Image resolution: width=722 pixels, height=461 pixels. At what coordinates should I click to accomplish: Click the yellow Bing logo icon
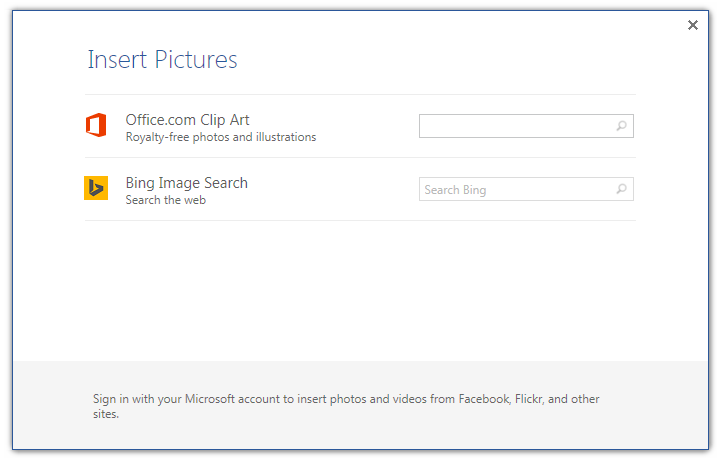click(x=96, y=188)
